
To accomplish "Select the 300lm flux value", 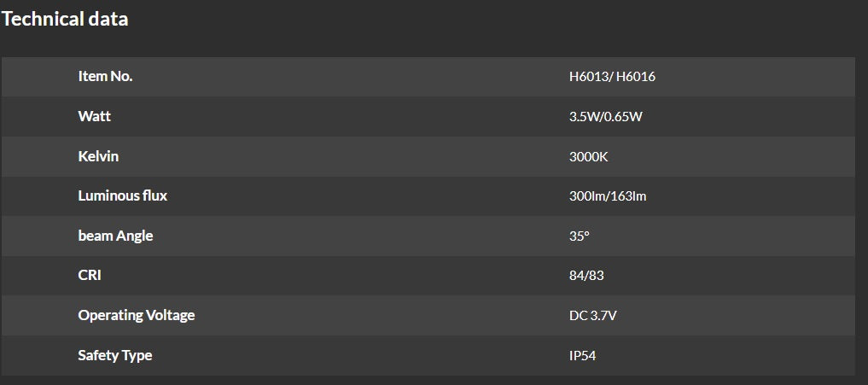I will 585,196.
